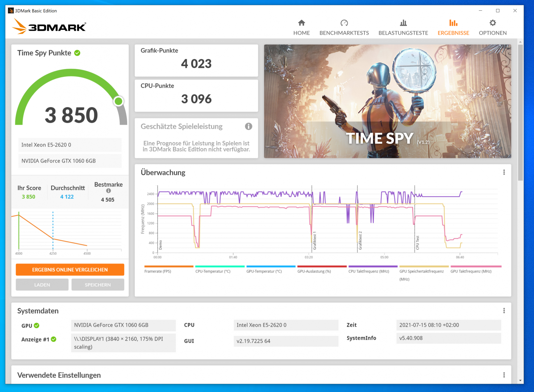Toggle the CPU Taktfrequenz legend entry
The image size is (534, 392).
point(369,271)
